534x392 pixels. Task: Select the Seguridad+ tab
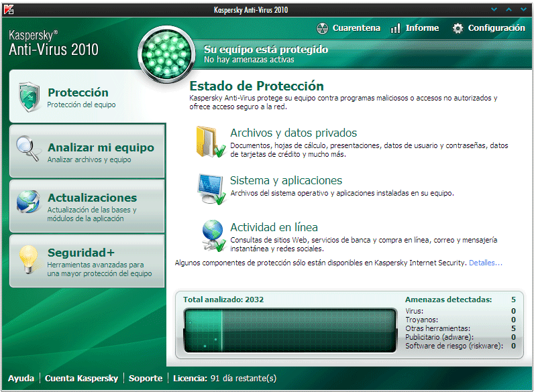(x=81, y=253)
